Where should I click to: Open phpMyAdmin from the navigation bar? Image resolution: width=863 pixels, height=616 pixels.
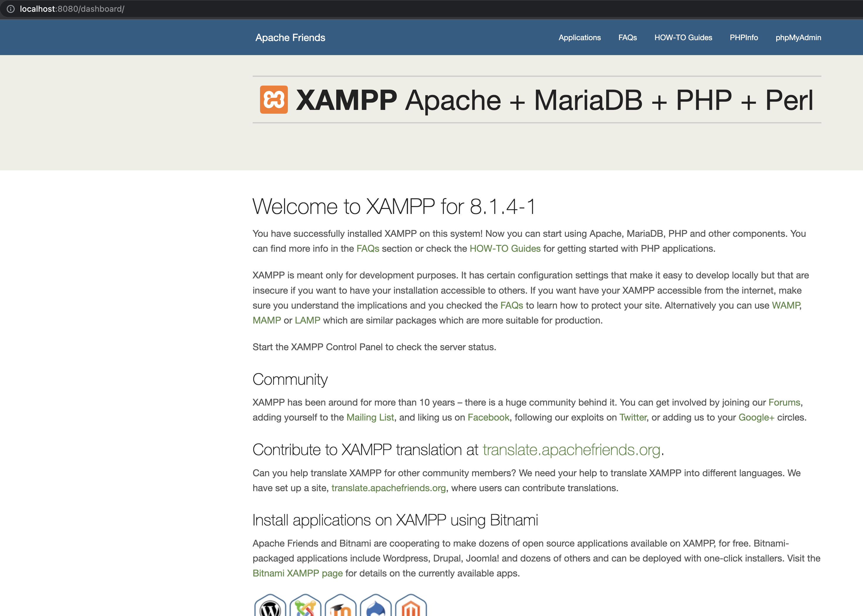(x=798, y=38)
